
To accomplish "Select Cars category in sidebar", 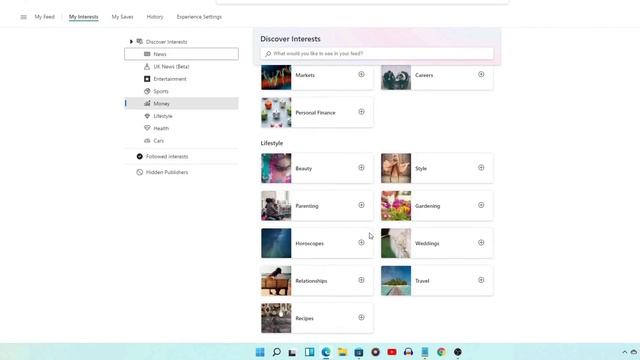I will click(181, 141).
